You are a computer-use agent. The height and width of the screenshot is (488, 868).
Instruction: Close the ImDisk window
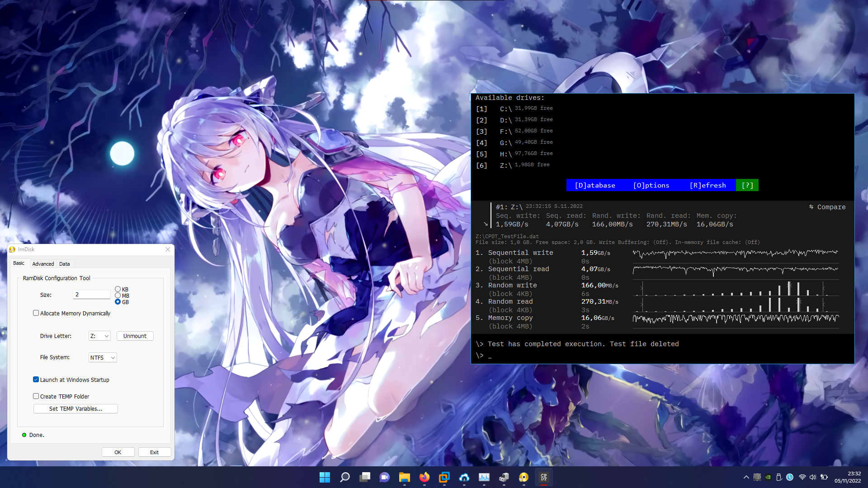[168, 249]
